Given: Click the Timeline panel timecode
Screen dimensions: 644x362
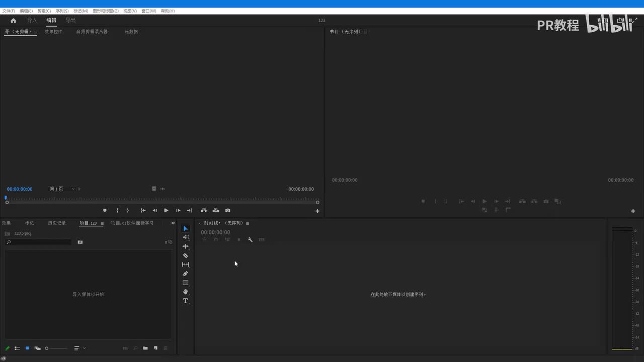Looking at the screenshot, I should click(x=215, y=232).
